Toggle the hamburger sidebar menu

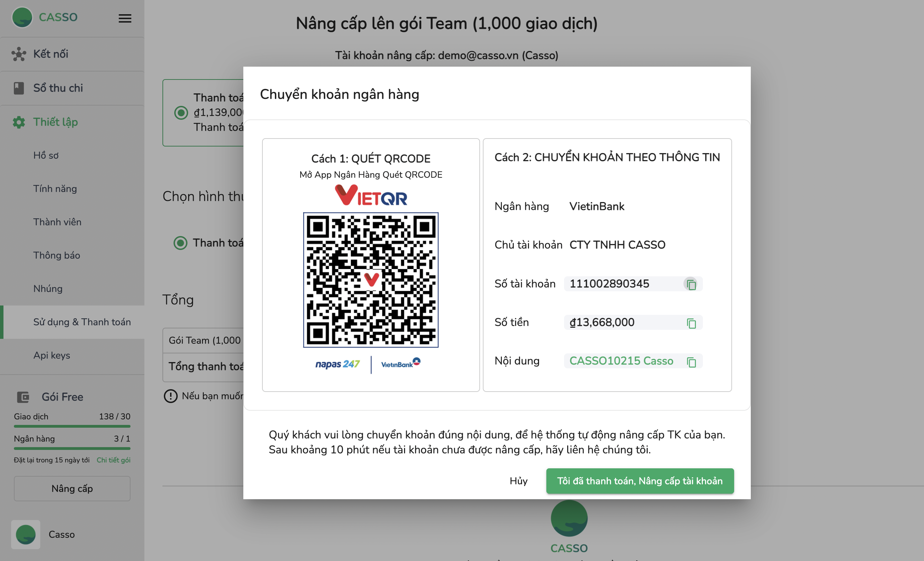[x=125, y=18]
